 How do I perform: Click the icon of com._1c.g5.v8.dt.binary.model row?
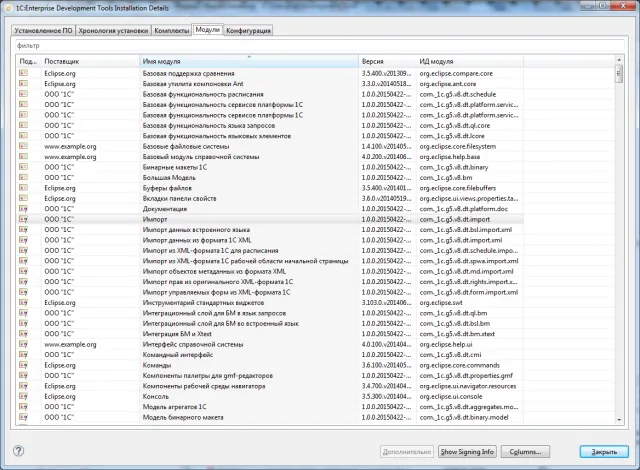point(23,417)
